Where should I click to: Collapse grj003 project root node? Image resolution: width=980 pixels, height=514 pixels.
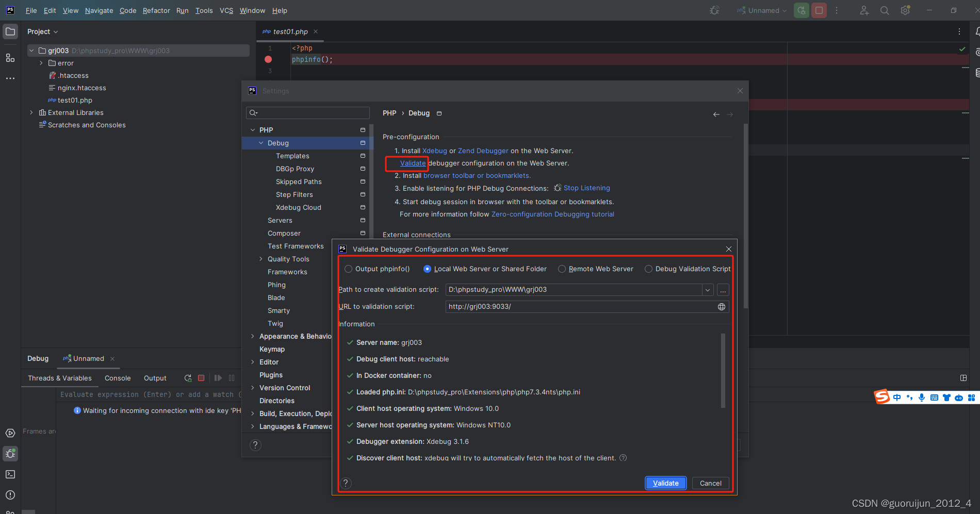[31, 51]
